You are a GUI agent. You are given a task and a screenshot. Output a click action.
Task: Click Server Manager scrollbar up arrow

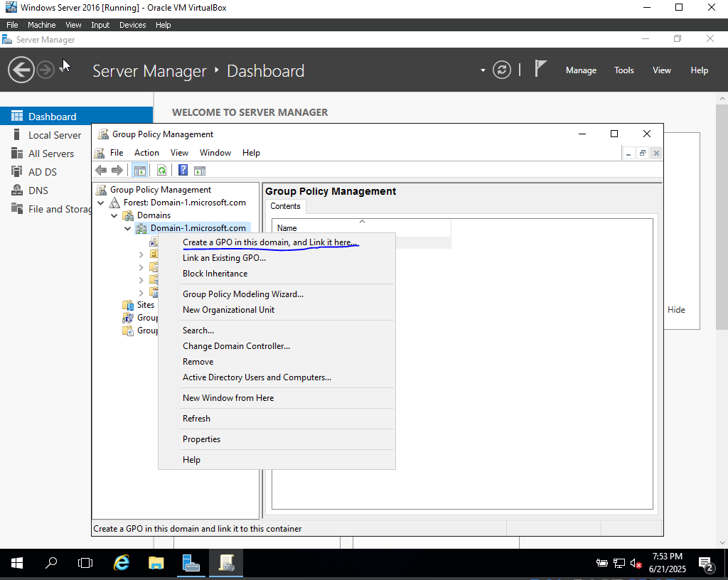click(722, 98)
